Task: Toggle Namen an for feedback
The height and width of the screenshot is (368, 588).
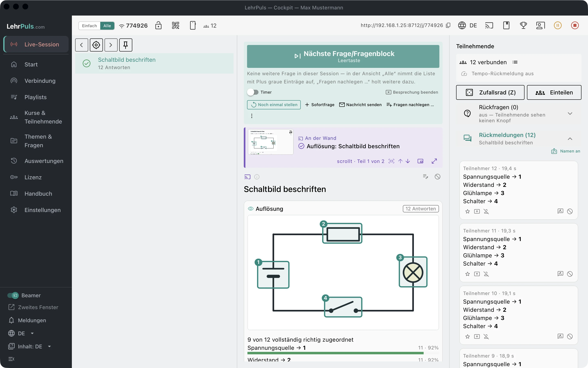Action: [x=566, y=151]
